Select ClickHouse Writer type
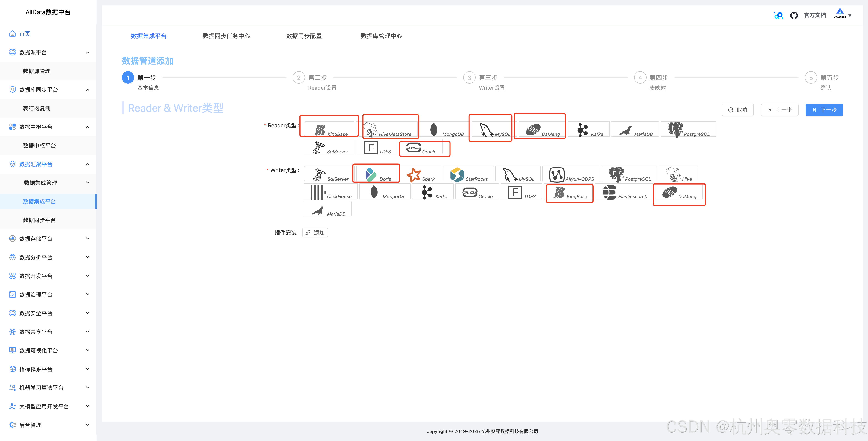 (x=331, y=192)
